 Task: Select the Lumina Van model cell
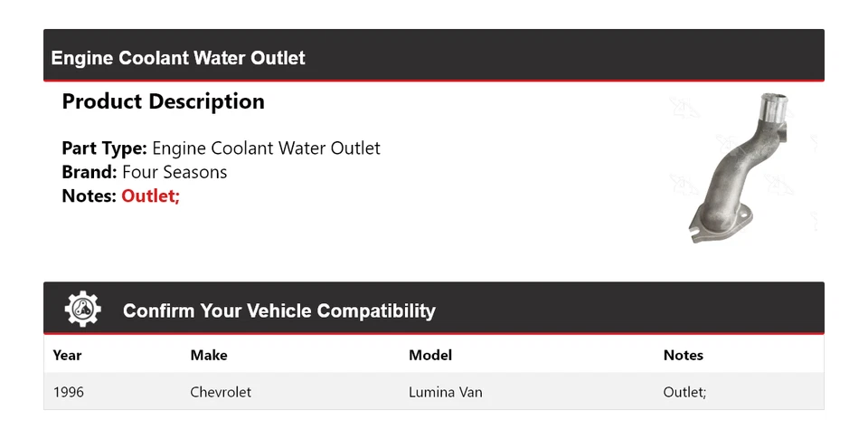tap(446, 392)
